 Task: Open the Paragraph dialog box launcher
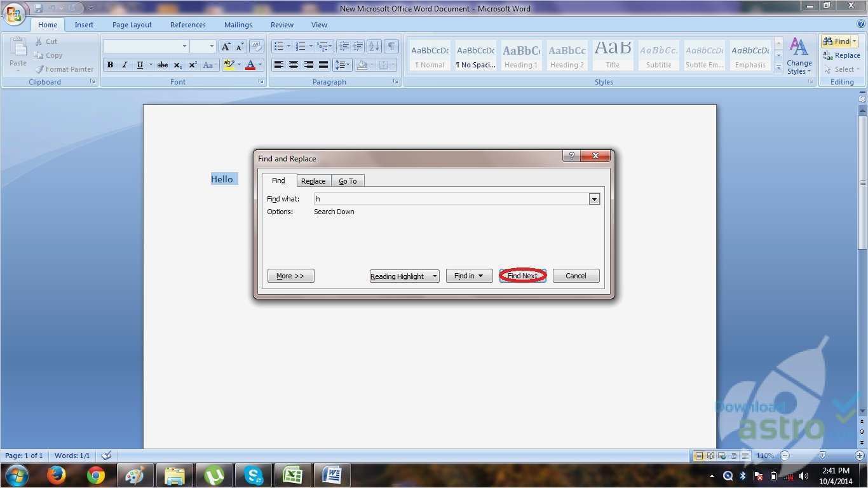coord(396,82)
